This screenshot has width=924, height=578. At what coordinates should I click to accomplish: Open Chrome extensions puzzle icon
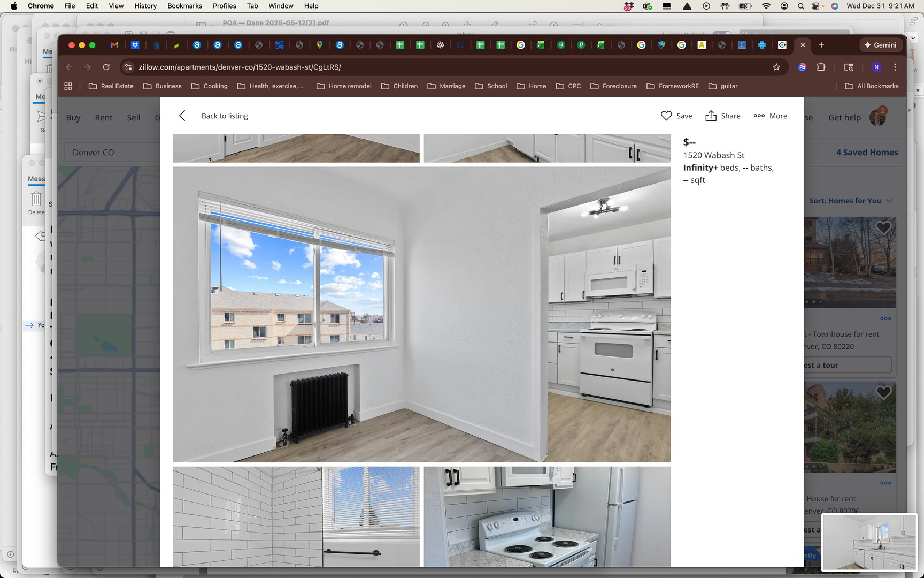click(821, 67)
